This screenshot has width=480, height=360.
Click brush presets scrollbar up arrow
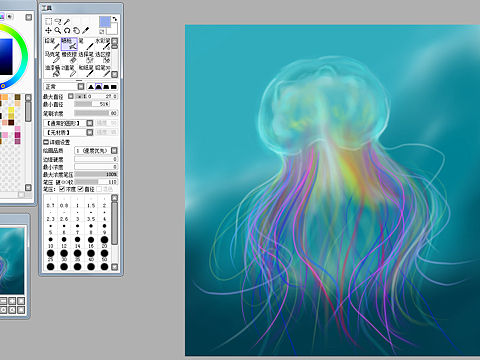115,41
